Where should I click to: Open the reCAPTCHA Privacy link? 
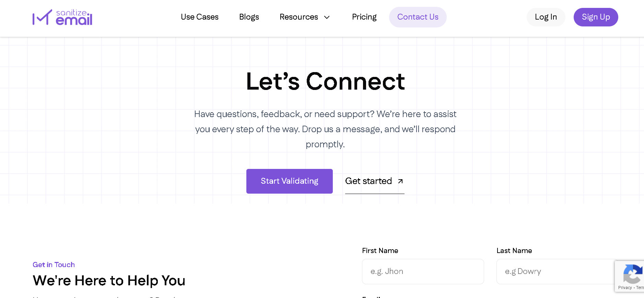(625, 288)
